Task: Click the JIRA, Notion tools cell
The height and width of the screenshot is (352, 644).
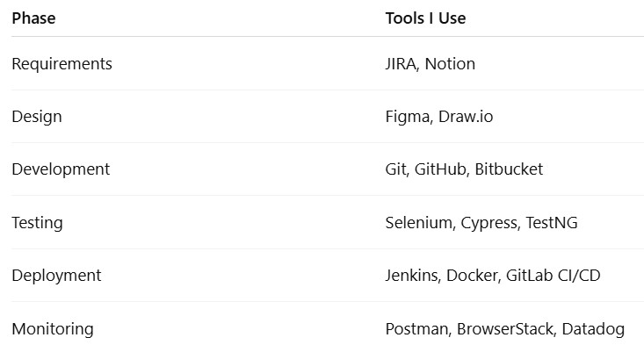Action: click(x=430, y=64)
